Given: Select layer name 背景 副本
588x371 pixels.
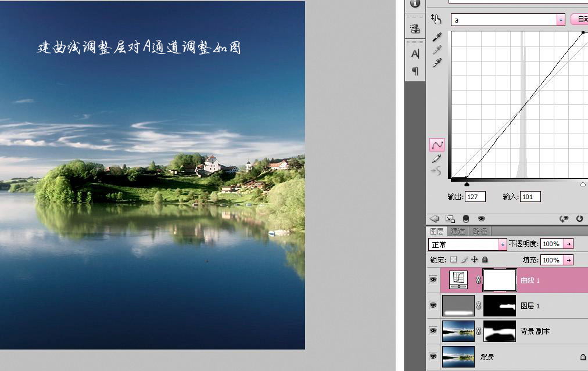Looking at the screenshot, I should click(535, 332).
